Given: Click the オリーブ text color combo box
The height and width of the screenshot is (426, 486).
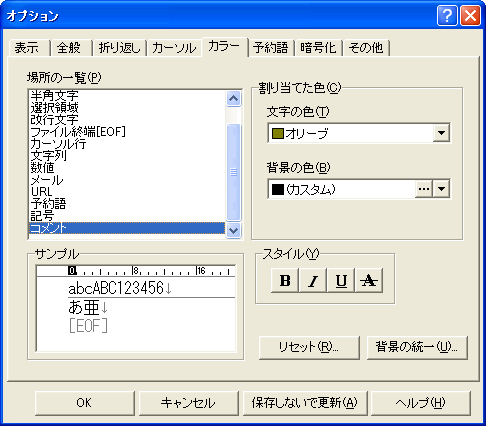Looking at the screenshot, I should pos(359,133).
